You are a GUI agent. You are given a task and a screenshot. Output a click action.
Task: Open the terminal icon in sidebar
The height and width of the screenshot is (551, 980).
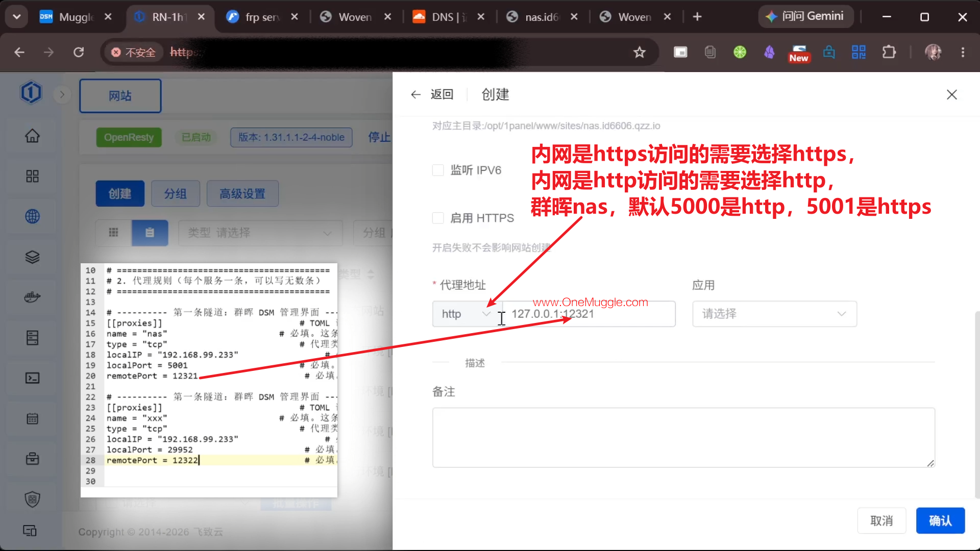(32, 378)
